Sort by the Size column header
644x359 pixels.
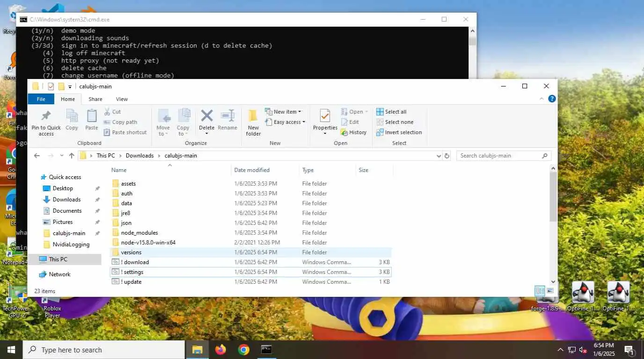pos(363,170)
